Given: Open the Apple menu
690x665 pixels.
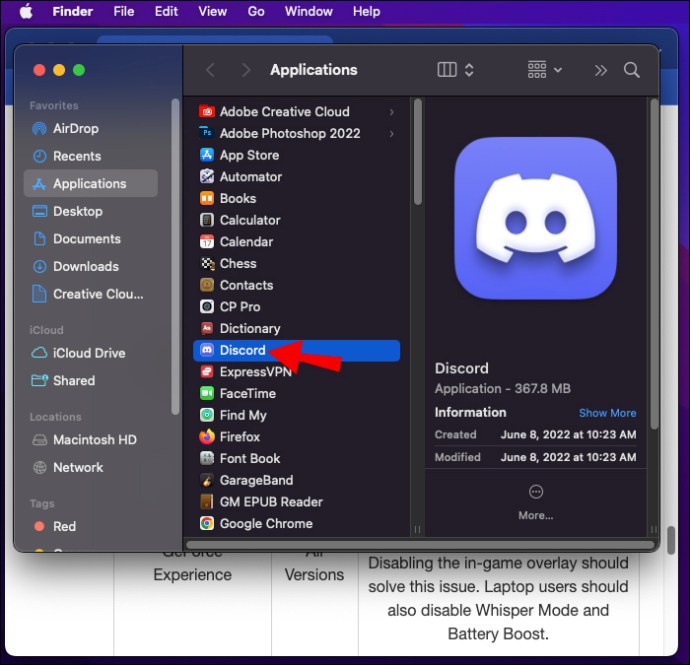Looking at the screenshot, I should click(26, 11).
